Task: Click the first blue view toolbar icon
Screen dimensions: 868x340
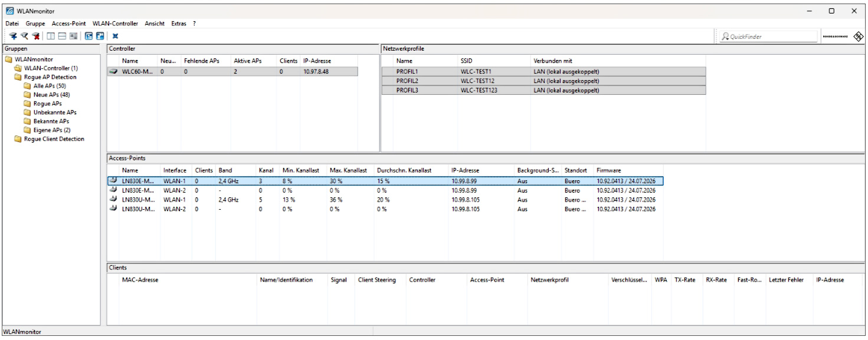Action: point(89,36)
